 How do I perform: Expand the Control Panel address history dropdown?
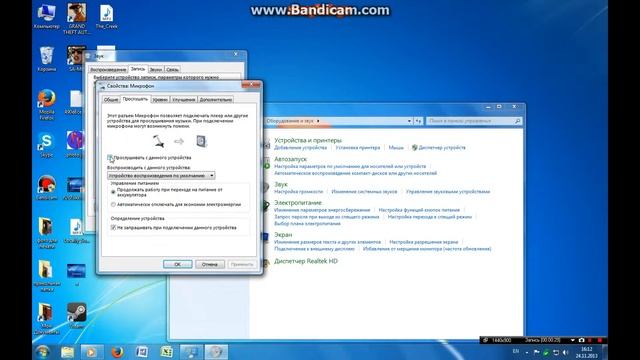click(x=409, y=121)
